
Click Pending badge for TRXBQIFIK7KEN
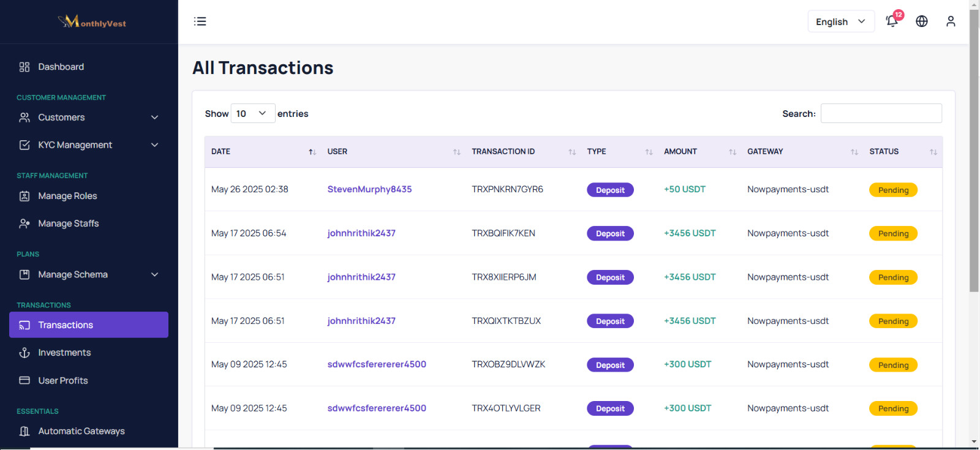pyautogui.click(x=893, y=233)
